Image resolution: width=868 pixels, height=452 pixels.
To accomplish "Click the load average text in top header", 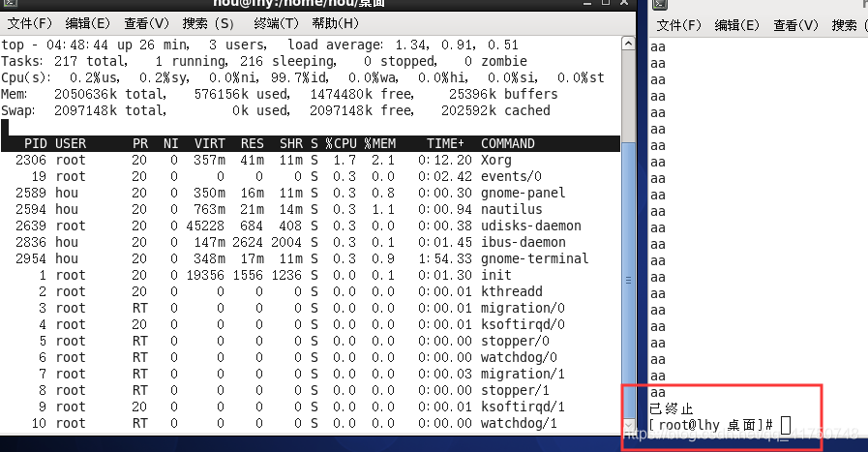I will (403, 45).
